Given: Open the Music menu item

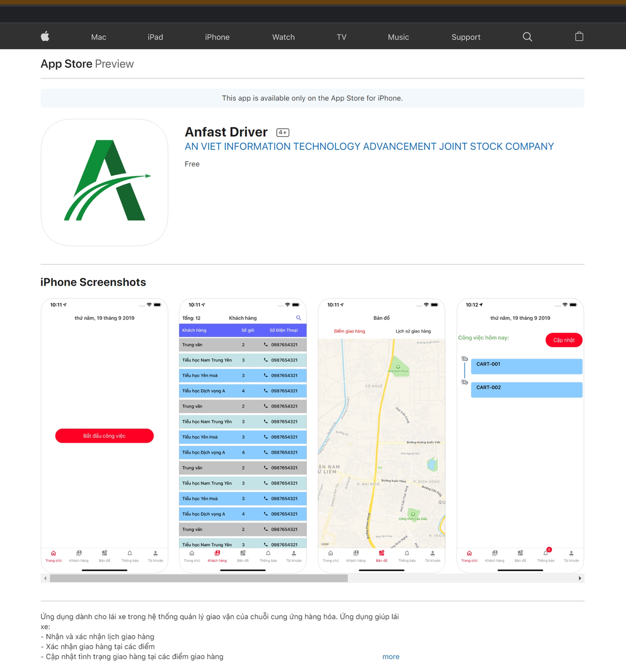Looking at the screenshot, I should [398, 37].
